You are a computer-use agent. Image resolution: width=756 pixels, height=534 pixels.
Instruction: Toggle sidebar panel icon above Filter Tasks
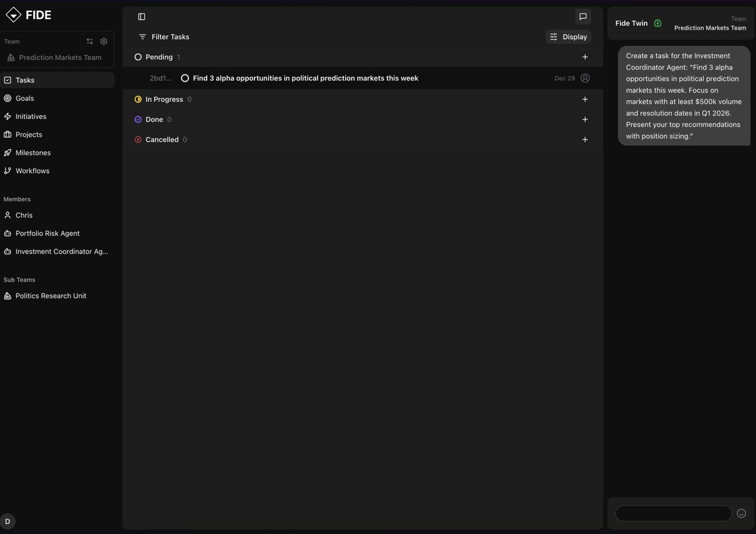(x=142, y=16)
